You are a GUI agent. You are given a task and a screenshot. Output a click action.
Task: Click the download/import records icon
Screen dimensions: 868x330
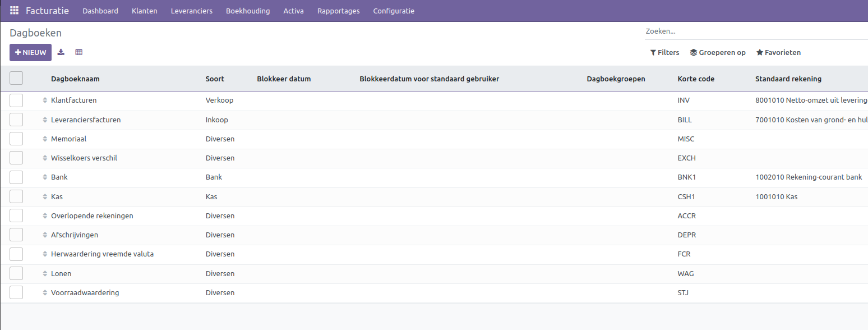[x=61, y=52]
